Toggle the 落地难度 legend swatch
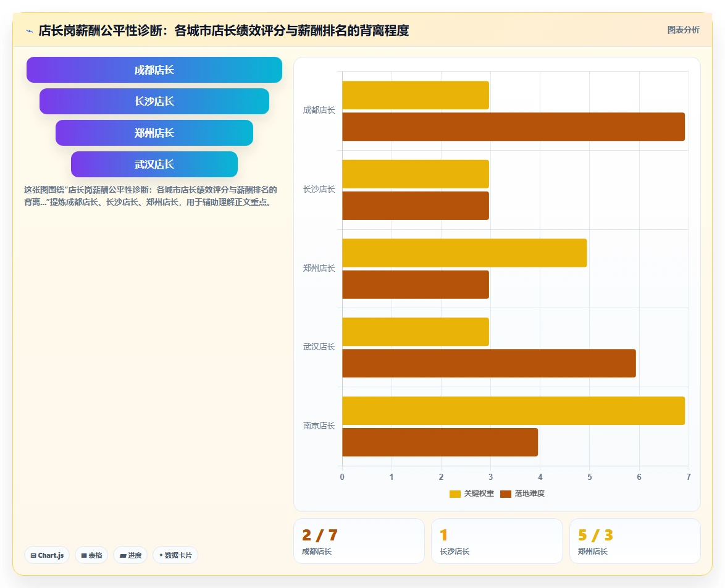Image resolution: width=725 pixels, height=588 pixels. (x=506, y=493)
